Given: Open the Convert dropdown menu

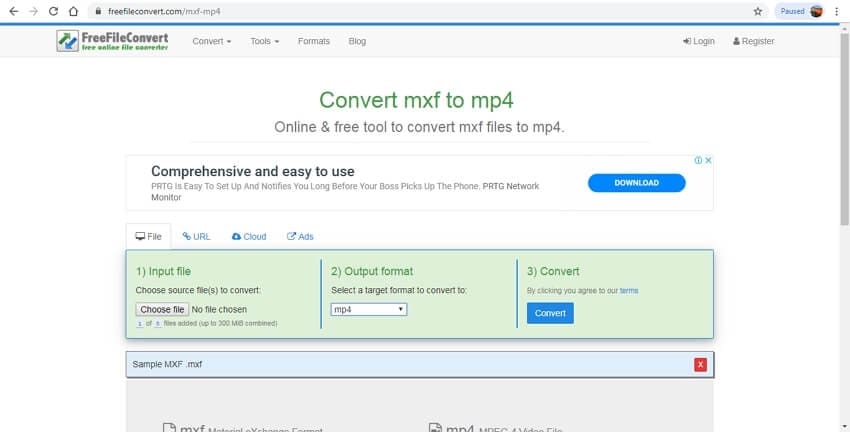Looking at the screenshot, I should click(x=211, y=41).
